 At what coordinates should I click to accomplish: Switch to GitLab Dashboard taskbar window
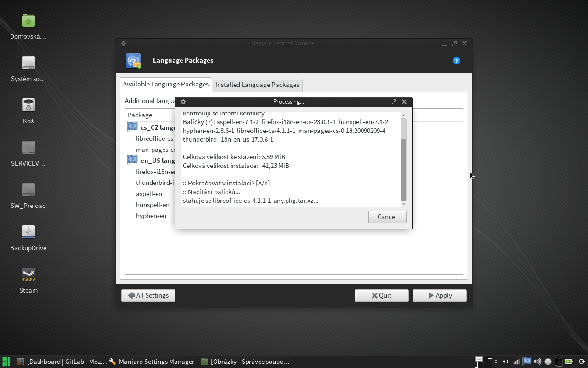pyautogui.click(x=62, y=362)
